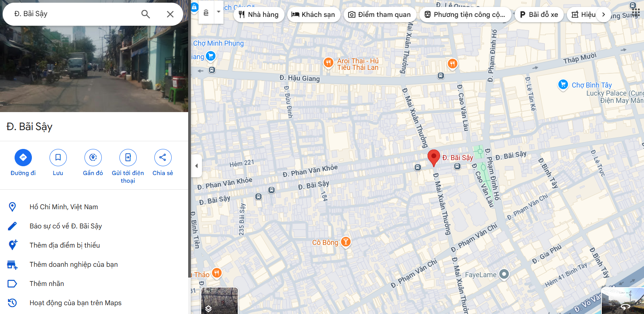644x314 pixels.
Task: Click Thêm doanh nghiệp của bạn
Action: [x=94, y=264]
